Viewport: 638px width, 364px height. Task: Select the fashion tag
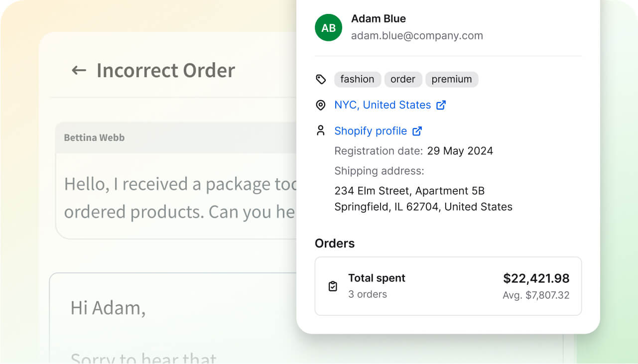pyautogui.click(x=357, y=79)
